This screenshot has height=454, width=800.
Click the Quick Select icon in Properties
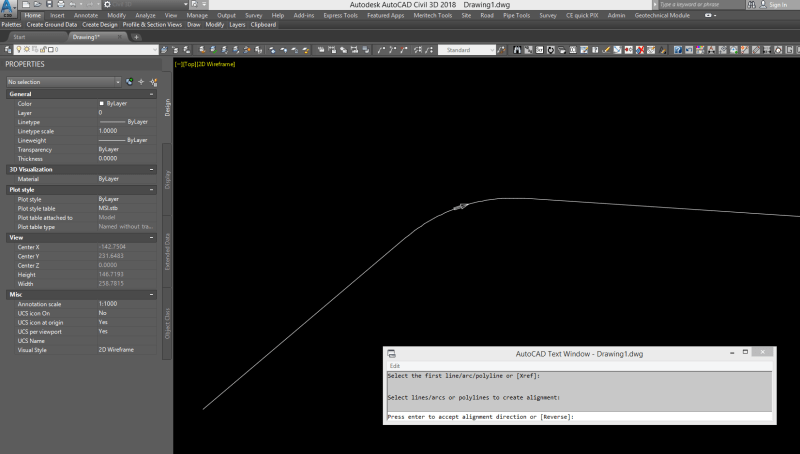pyautogui.click(x=153, y=82)
